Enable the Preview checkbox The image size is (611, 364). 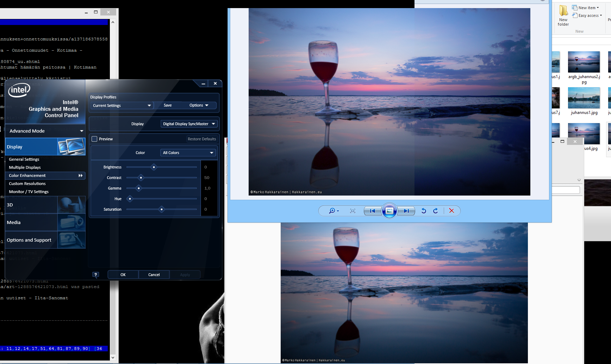(x=94, y=139)
